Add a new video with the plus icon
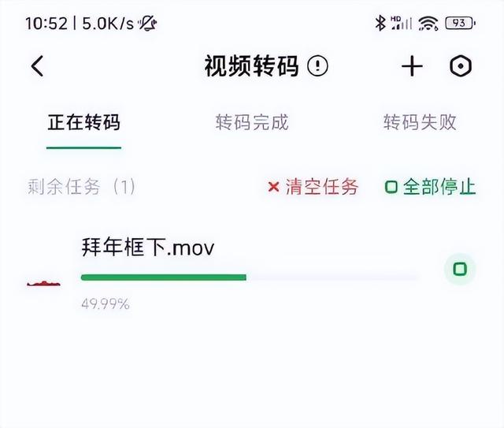This screenshot has height=428, width=504. point(412,66)
